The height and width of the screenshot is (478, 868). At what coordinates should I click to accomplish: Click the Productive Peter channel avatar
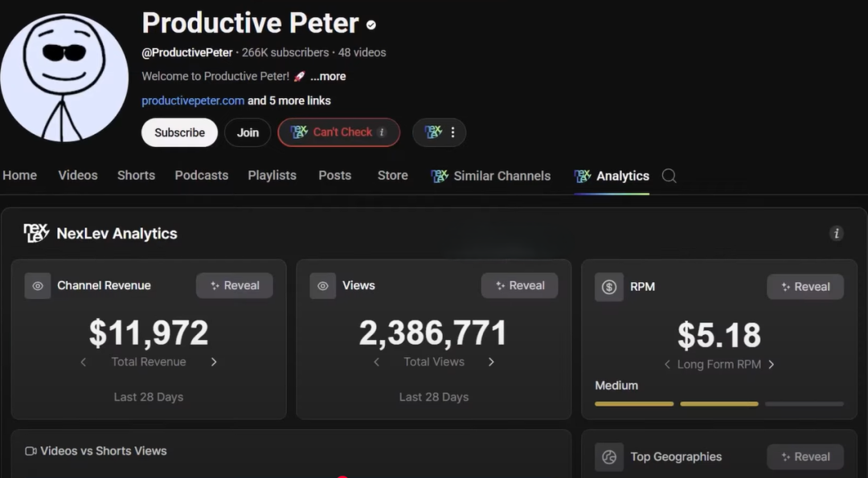[64, 78]
